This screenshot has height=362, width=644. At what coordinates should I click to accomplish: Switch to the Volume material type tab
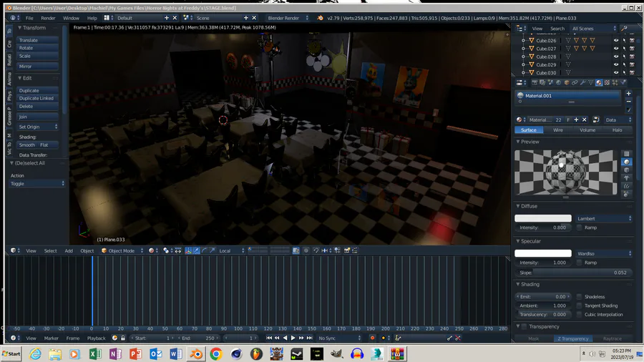coord(587,130)
